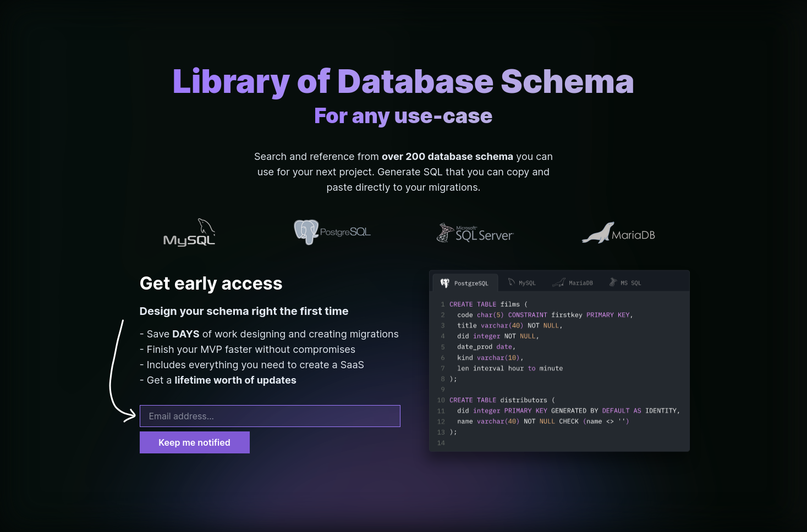Click code line 'CREATE TABLE films ('

pyautogui.click(x=488, y=304)
